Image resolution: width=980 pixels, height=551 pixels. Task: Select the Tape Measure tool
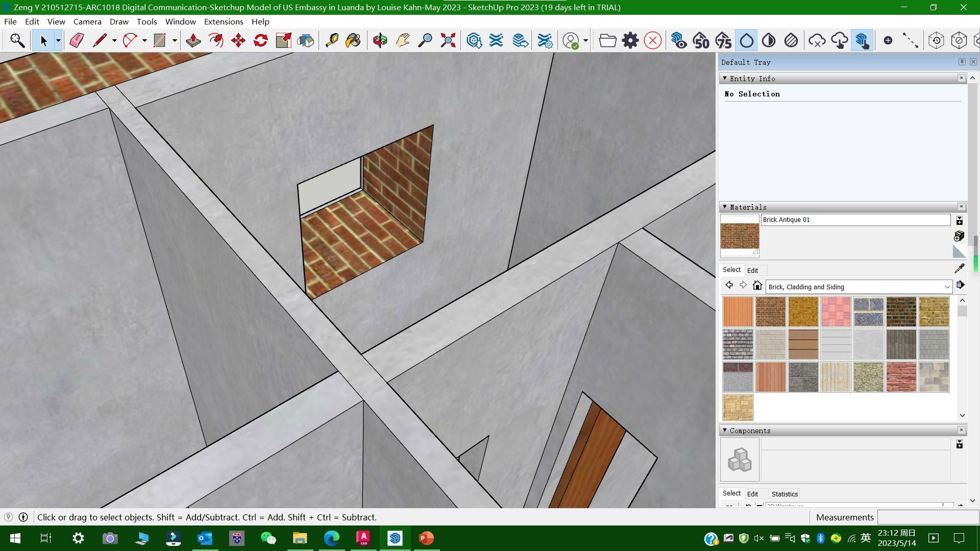click(332, 40)
